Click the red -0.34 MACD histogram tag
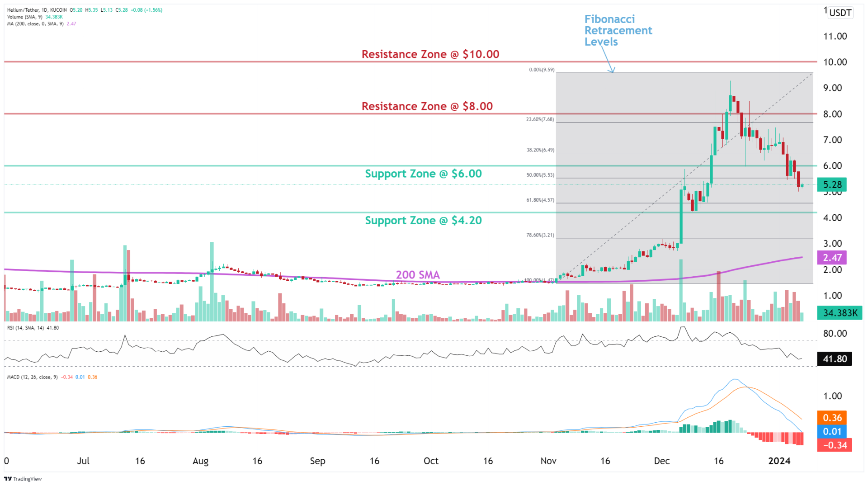The image size is (868, 486). click(834, 445)
